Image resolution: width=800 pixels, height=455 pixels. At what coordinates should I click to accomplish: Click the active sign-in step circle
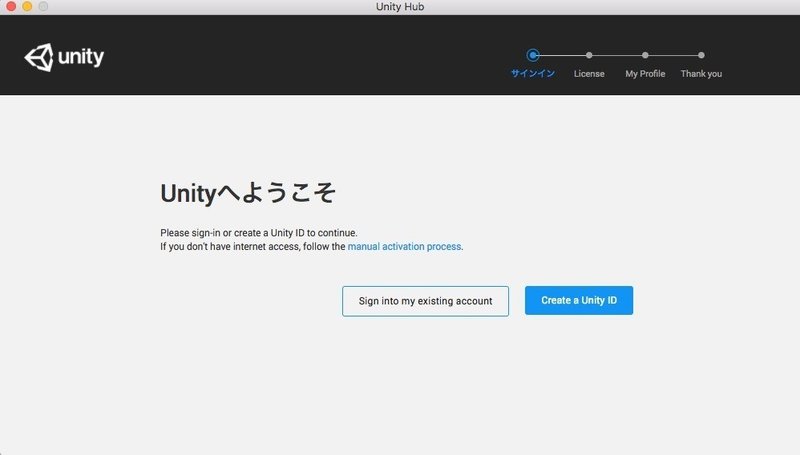click(533, 55)
